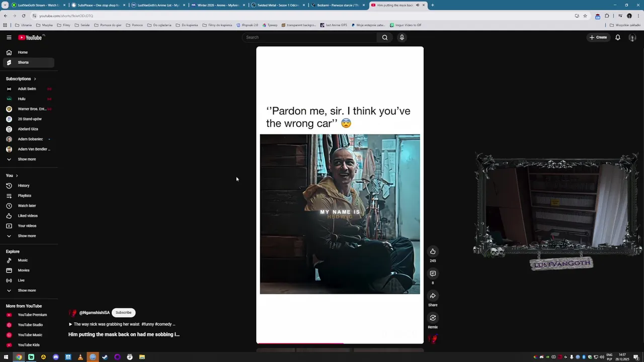The image size is (644, 362).
Task: Click the YouTube search field
Action: point(309,37)
